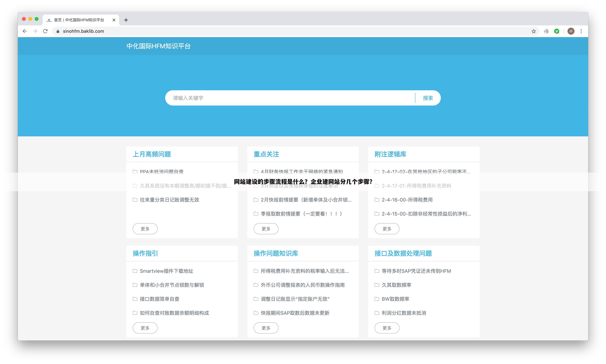This screenshot has width=606, height=364.
Task: Open article 2-4-15-00-扣除非经常性损益后的净利...
Action: pyautogui.click(x=426, y=214)
